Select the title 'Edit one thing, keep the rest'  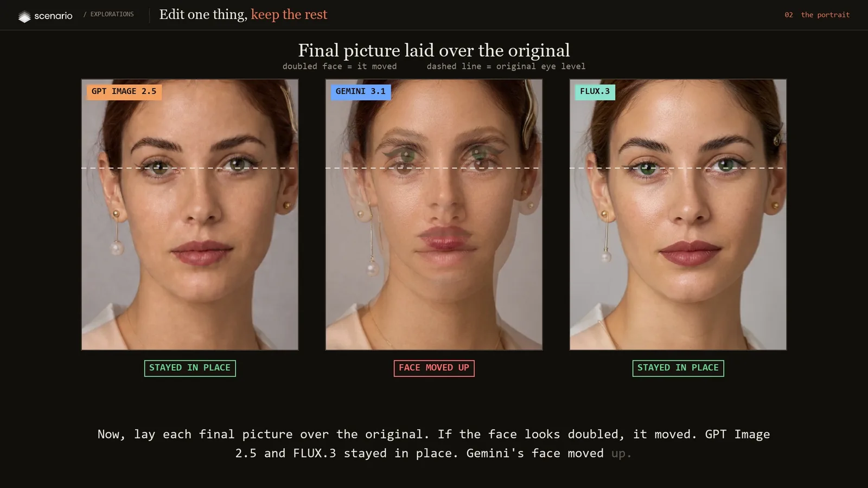243,15
